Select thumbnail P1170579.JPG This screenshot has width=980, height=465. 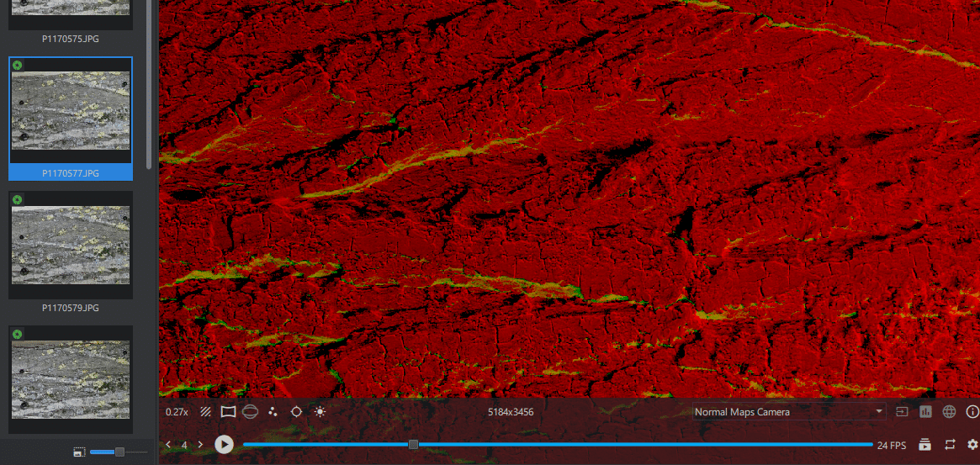tap(71, 245)
